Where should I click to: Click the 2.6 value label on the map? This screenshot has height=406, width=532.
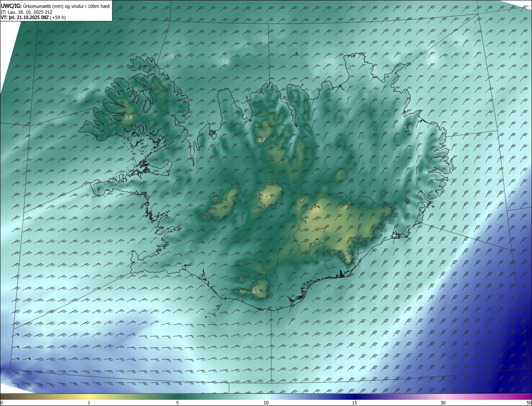267,196
